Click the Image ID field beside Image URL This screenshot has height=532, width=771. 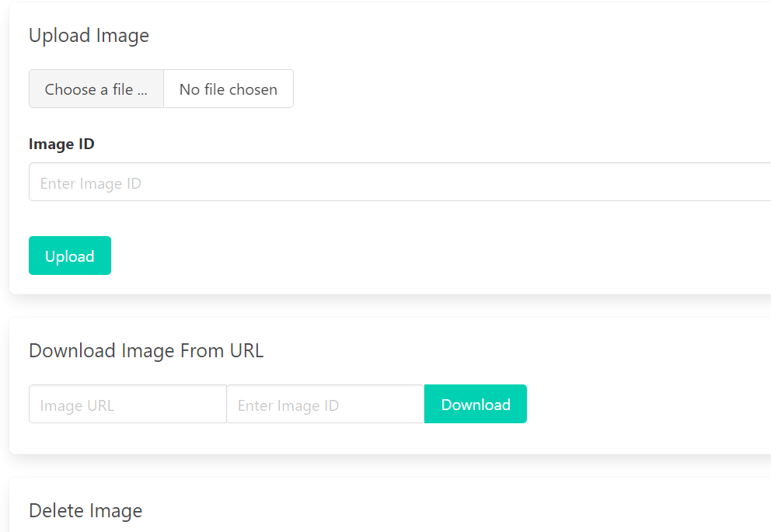[325, 405]
